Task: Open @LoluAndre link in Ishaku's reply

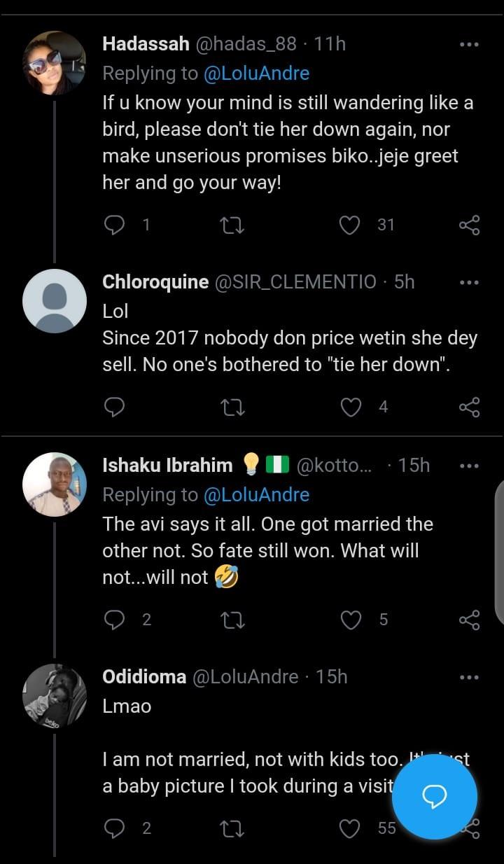Action: click(256, 495)
